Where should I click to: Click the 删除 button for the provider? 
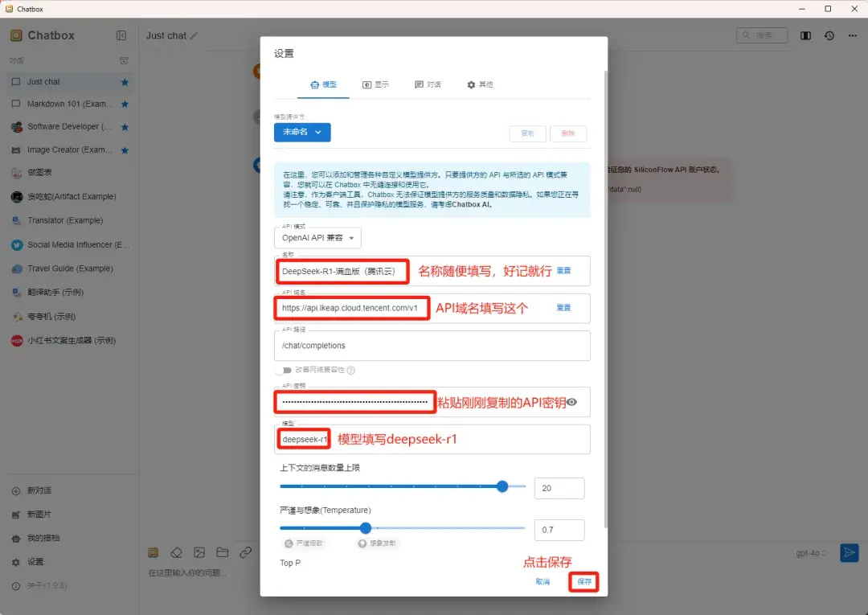click(568, 133)
